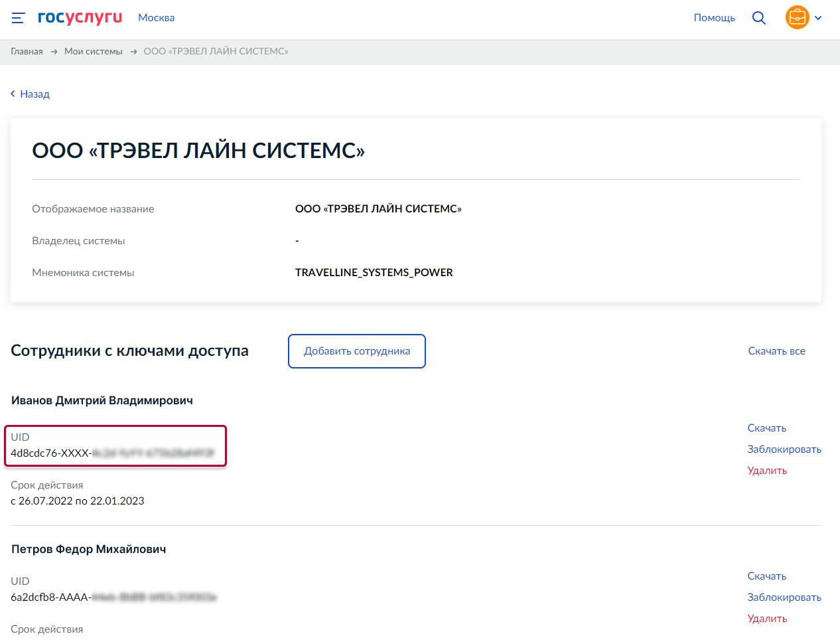Viewport: 840px width, 640px height.
Task: Click the Назад link
Action: pyautogui.click(x=35, y=94)
